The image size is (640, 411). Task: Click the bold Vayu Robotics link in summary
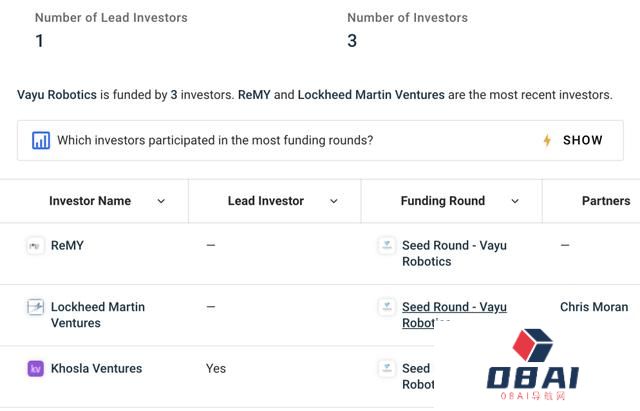(x=57, y=95)
